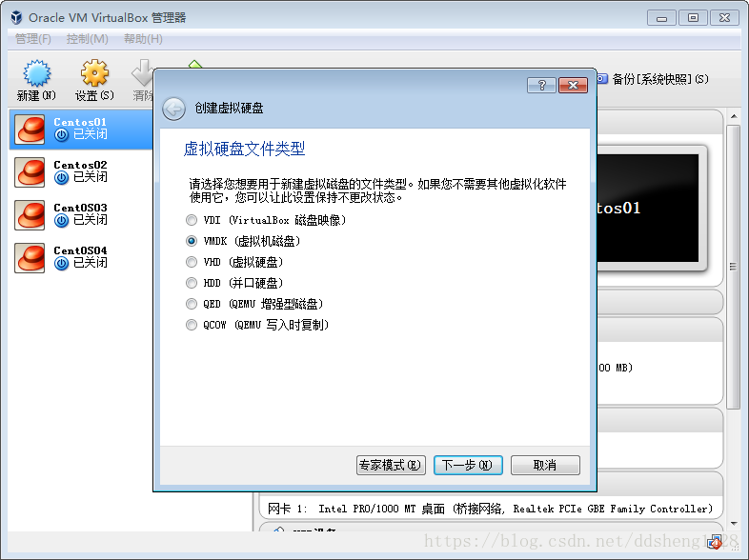The image size is (749, 560).
Task: Click the details panel vertical scrollbar thumb
Action: point(734,267)
